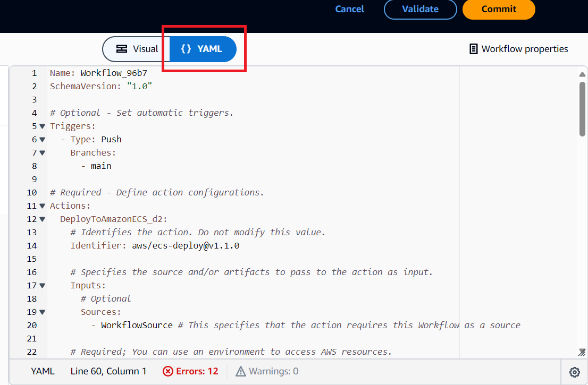588x385 pixels.
Task: Click the Errors: 12 indicator
Action: pos(190,371)
